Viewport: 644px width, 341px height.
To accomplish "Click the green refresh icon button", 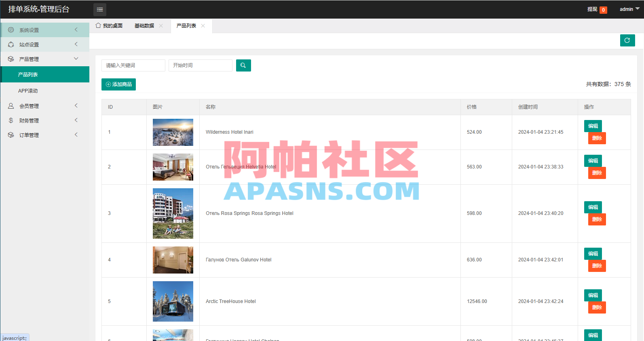I will click(x=627, y=40).
